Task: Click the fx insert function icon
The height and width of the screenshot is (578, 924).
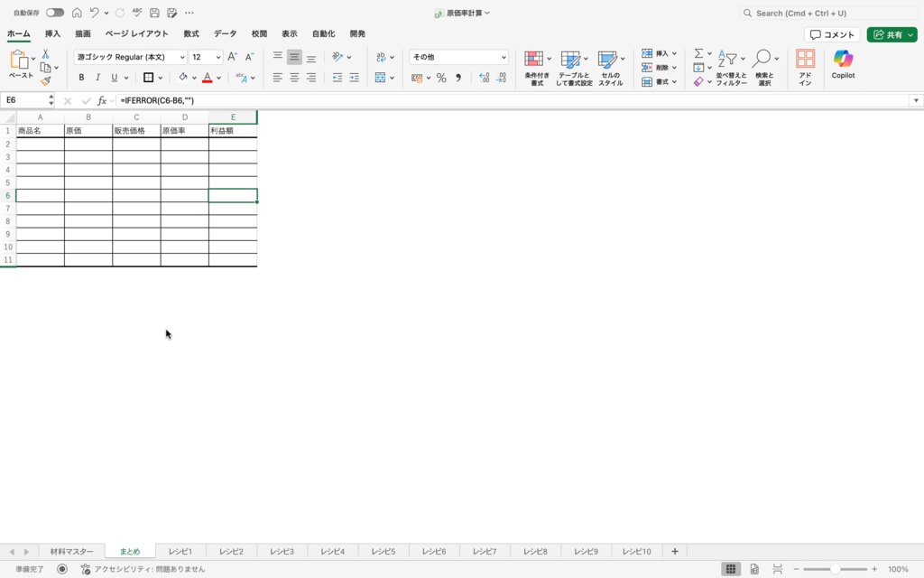Action: coord(101,101)
